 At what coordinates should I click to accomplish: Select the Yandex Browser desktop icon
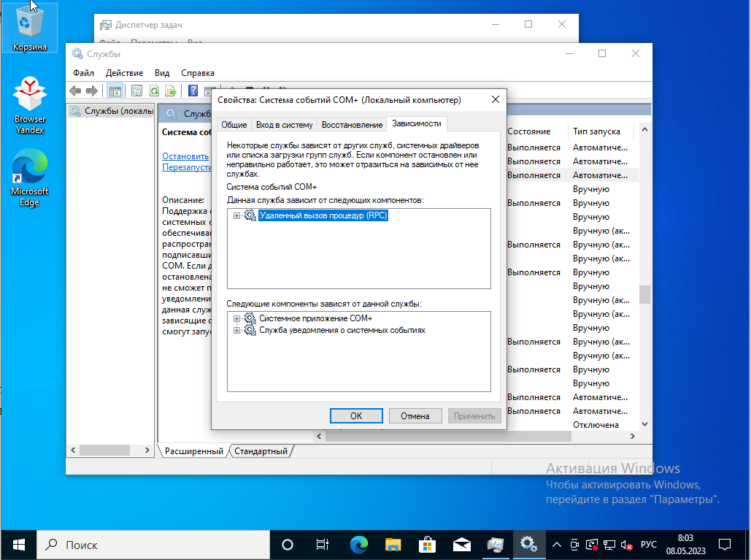coord(30,105)
